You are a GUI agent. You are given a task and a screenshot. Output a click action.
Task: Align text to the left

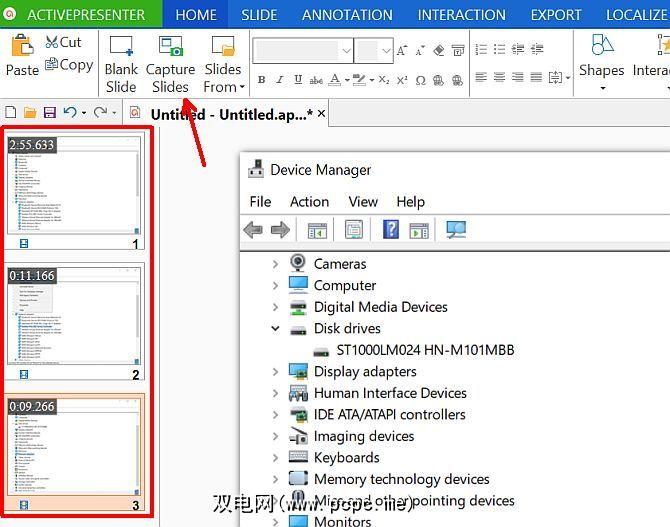481,77
